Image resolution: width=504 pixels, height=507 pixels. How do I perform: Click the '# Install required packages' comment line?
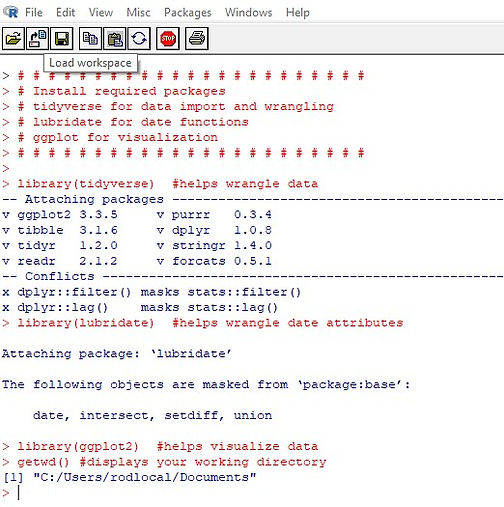coord(122,91)
